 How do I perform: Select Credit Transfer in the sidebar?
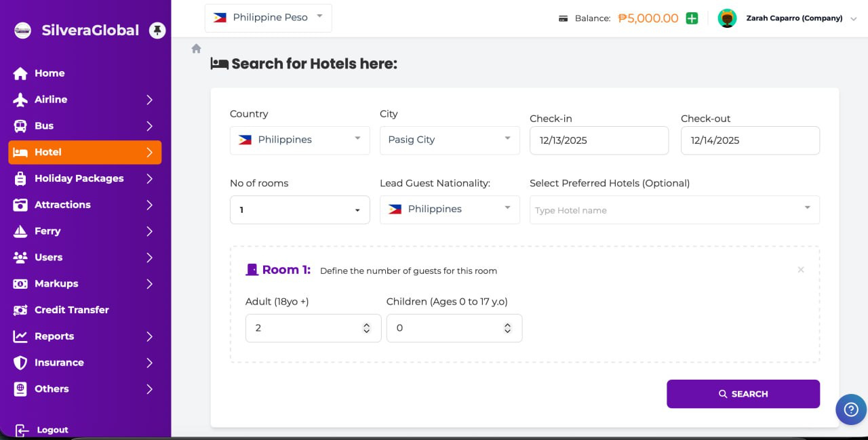[x=71, y=310]
